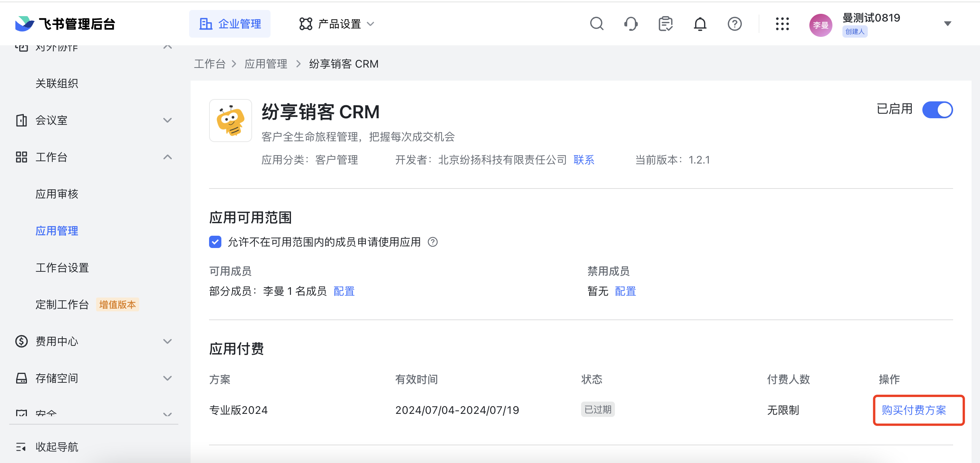Expand the 安全 sidebar section
Image resolution: width=980 pixels, height=463 pixels.
point(168,415)
